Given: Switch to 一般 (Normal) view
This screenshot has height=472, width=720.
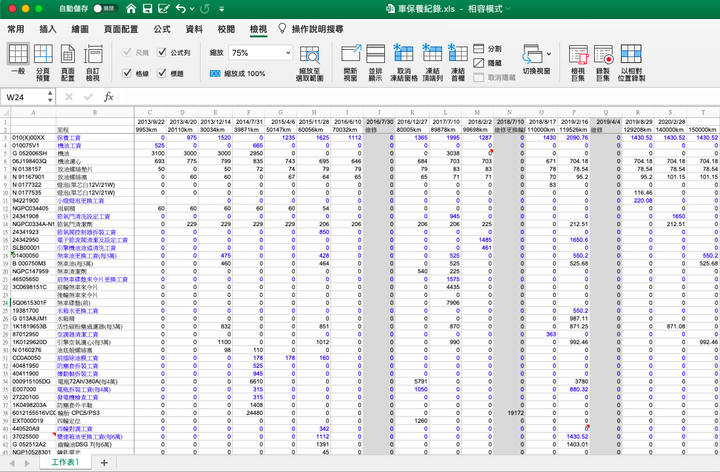Looking at the screenshot, I should [18, 60].
